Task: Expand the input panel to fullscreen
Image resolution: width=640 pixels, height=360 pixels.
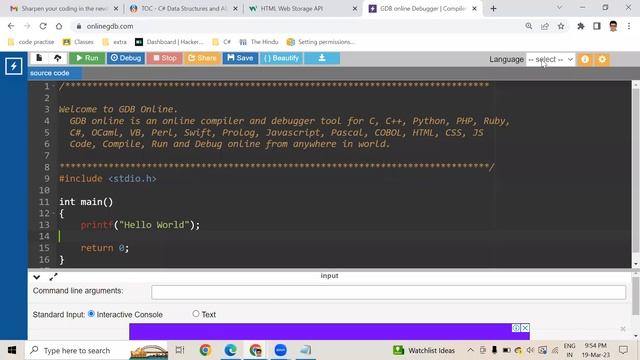Action: tap(53, 277)
